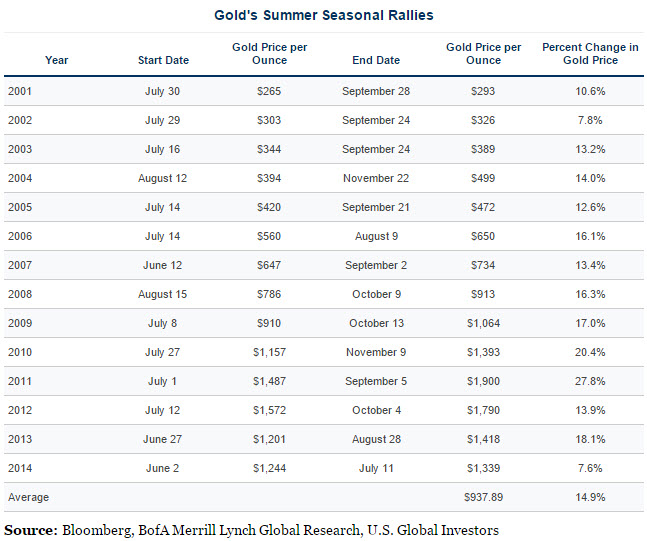Select the 2013 start date June 27

[x=163, y=439]
